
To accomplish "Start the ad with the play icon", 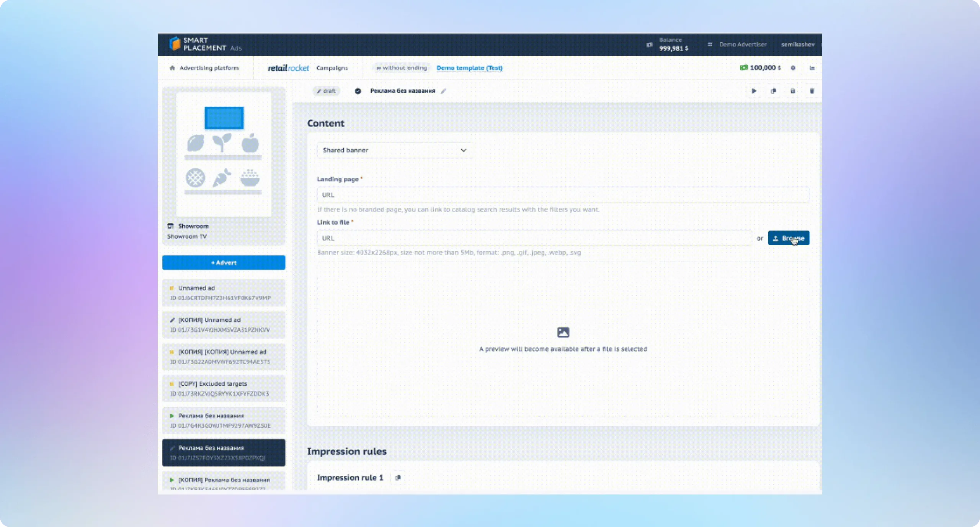I will click(754, 91).
